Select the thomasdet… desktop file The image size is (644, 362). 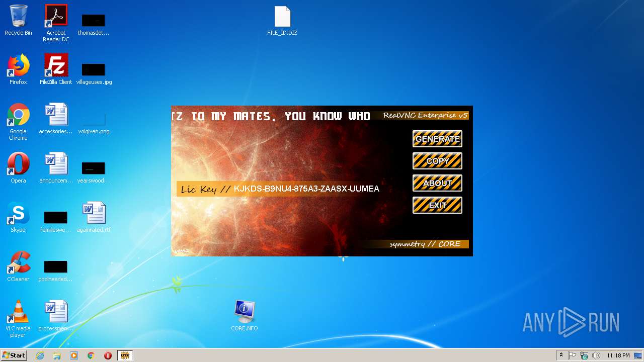click(94, 23)
